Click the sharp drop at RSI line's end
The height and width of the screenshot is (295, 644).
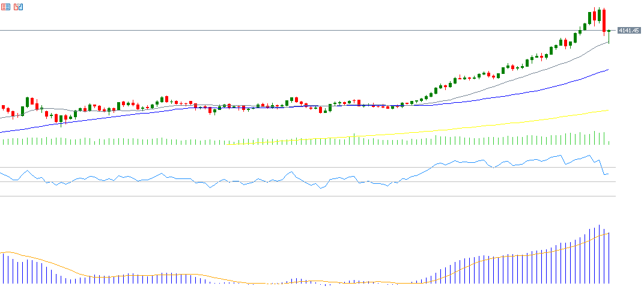point(601,168)
